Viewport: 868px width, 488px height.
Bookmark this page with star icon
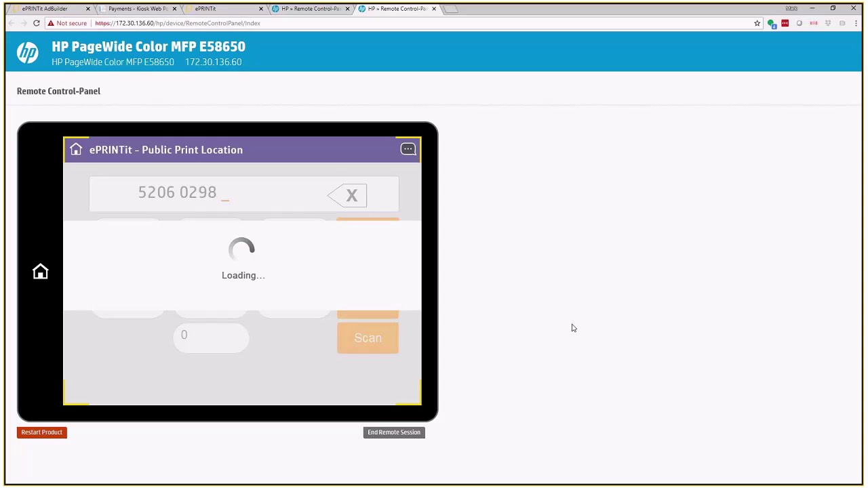click(x=757, y=23)
